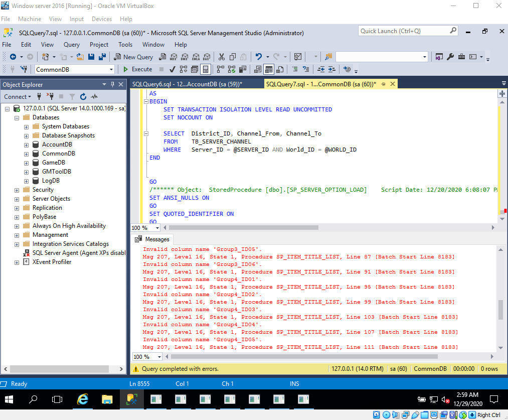This screenshot has height=420, width=508.
Task: Switch to Results to File mode
Action: [x=280, y=69]
